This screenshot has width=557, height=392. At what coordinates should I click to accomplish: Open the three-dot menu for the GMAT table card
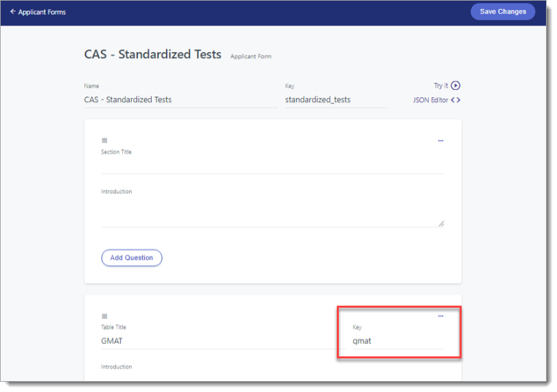pos(440,316)
